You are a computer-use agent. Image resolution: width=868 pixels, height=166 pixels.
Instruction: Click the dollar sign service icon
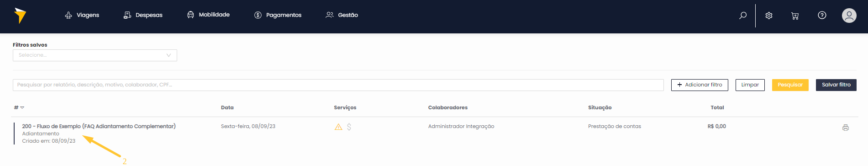coord(349,127)
